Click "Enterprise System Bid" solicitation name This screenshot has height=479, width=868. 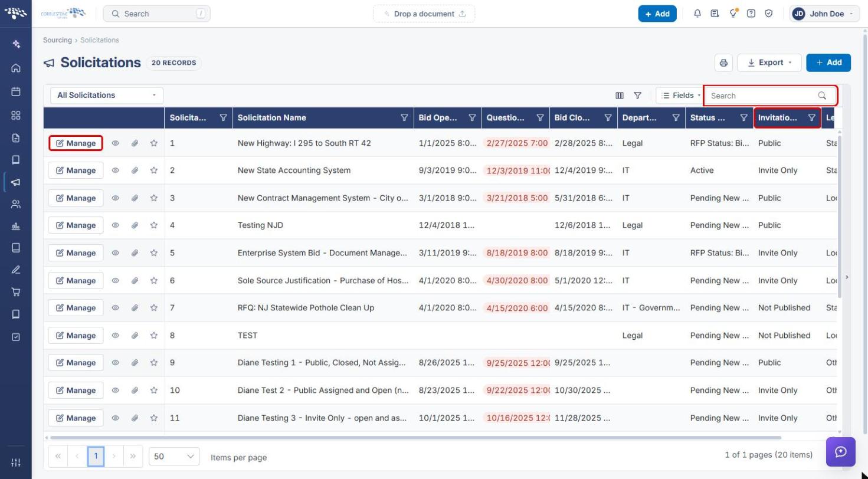coord(322,253)
